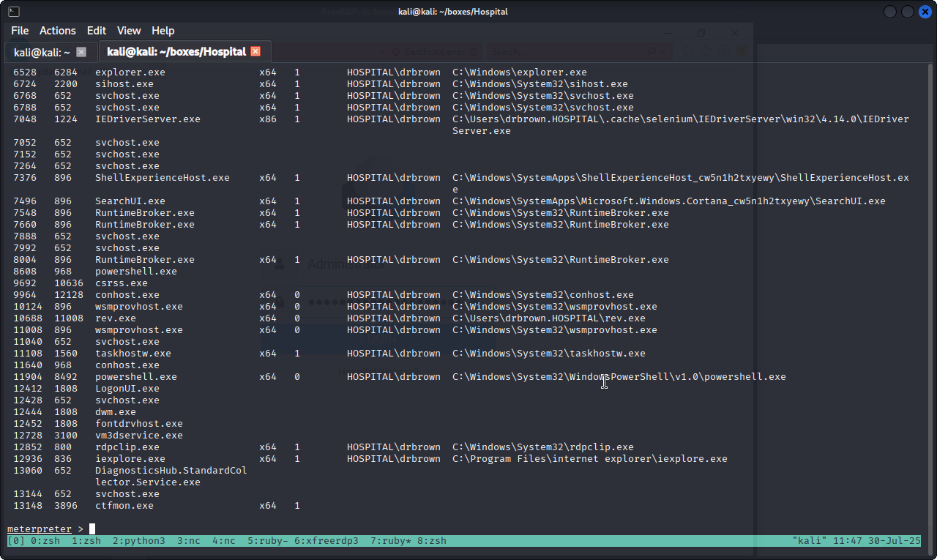
Task: Close the "kali@kali: ~" tab
Action: tap(81, 52)
